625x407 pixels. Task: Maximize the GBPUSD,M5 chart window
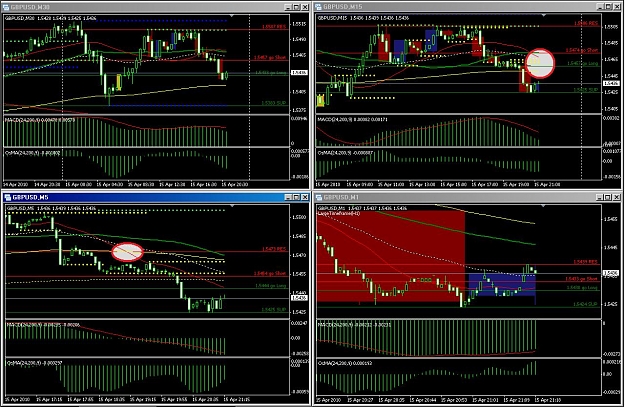297,197
